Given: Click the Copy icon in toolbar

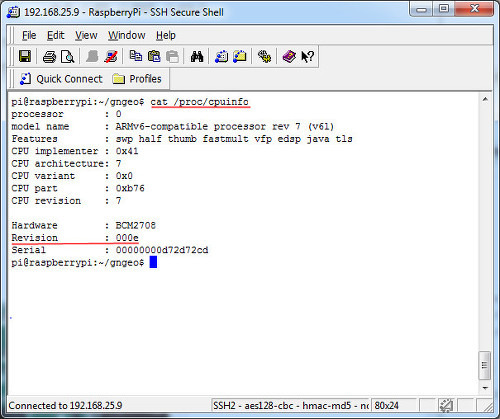Looking at the screenshot, I should (x=135, y=56).
